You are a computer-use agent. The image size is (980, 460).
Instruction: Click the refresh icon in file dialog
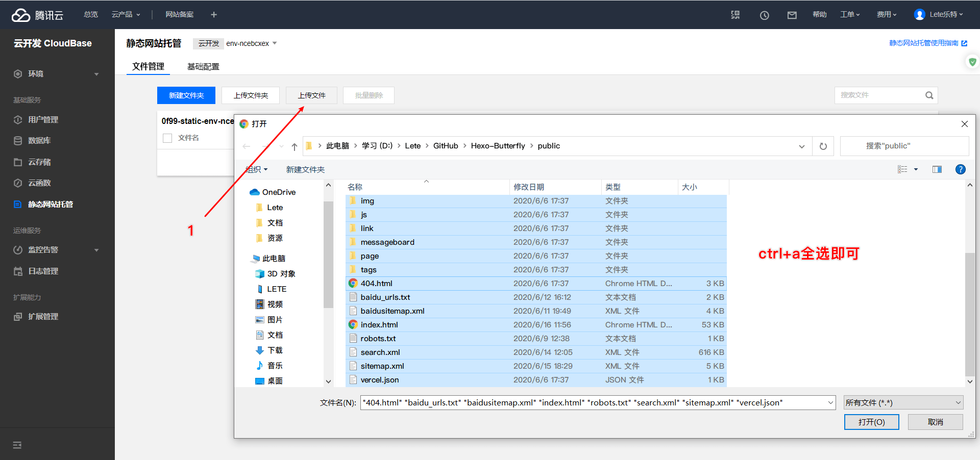tap(823, 146)
